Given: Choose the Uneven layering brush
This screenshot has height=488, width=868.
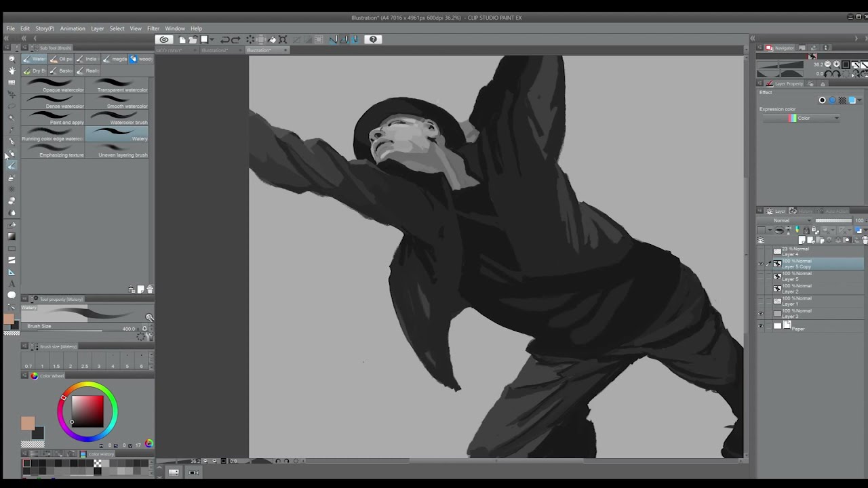Looking at the screenshot, I should 117,150.
